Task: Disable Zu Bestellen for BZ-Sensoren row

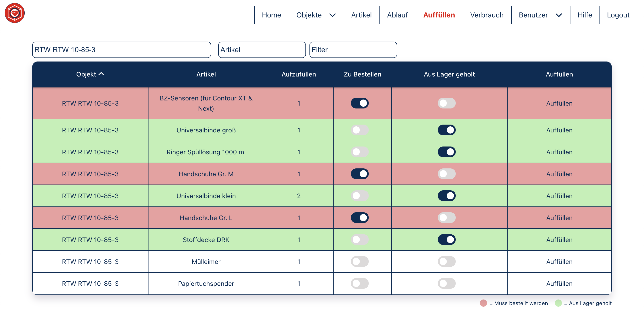Action: pos(360,103)
